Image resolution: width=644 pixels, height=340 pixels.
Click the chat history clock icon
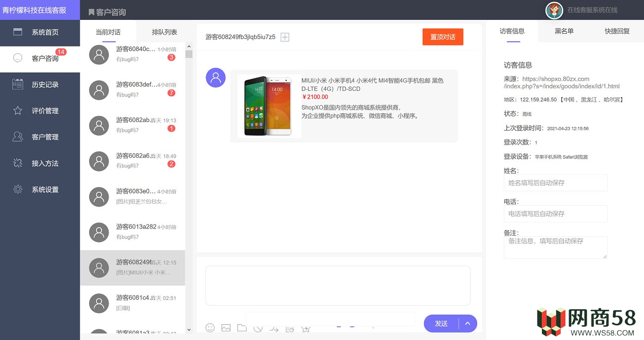pos(290,328)
